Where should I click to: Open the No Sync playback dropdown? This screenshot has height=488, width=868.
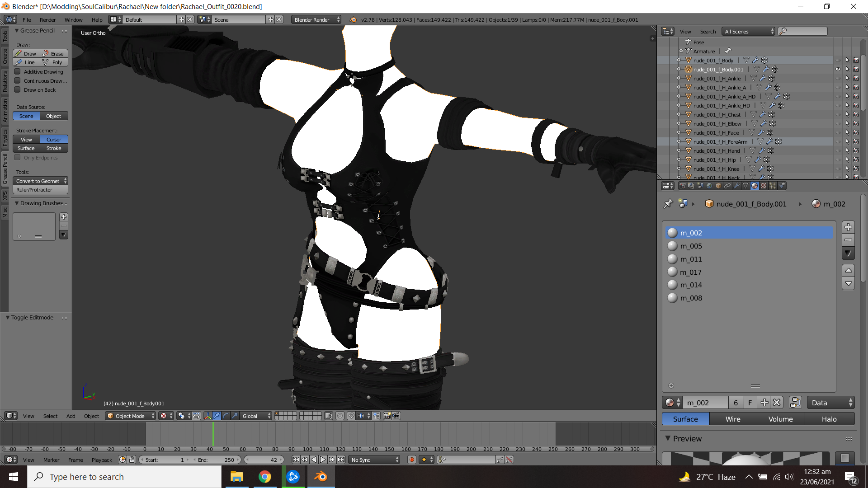(375, 460)
